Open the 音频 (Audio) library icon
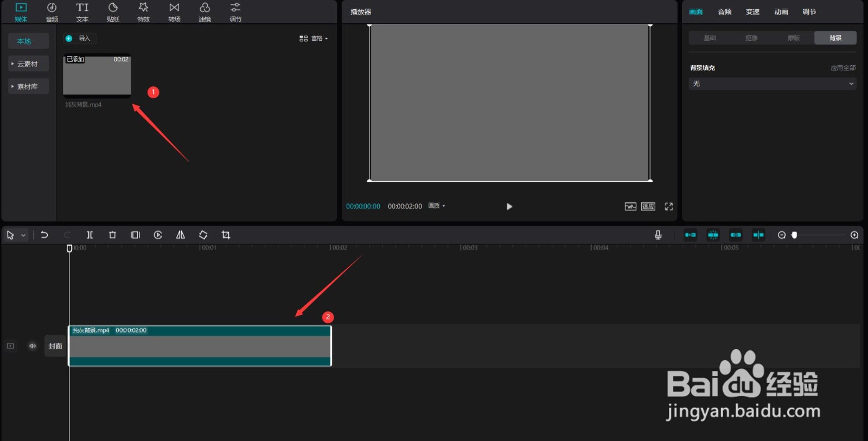This screenshot has height=441, width=868. pos(52,12)
